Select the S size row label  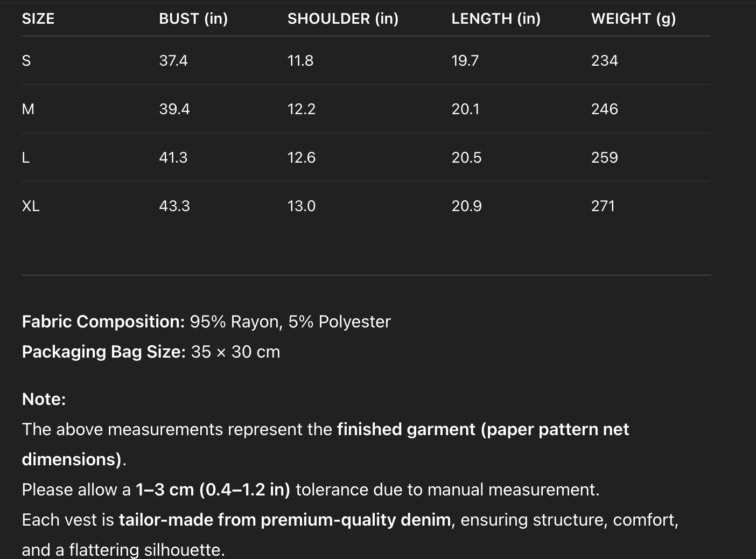tap(26, 61)
